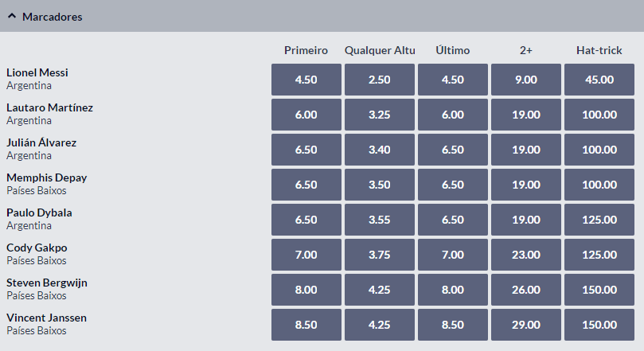Click the Marcadores section header
This screenshot has height=351, width=644.
(322, 16)
